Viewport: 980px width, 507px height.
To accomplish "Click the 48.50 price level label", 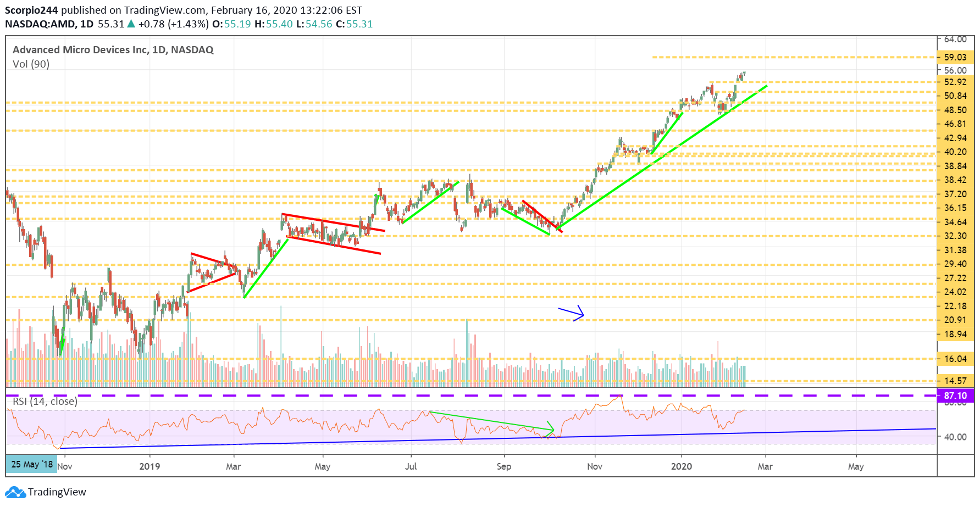I will (x=955, y=110).
